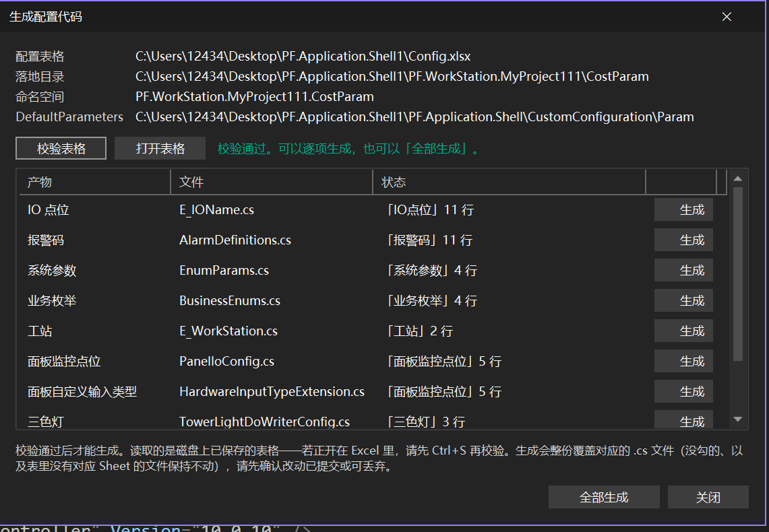Click the 产物 column header

[x=94, y=182]
